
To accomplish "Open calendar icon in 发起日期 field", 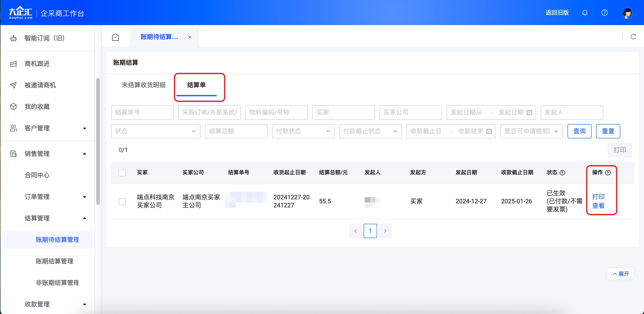I will [x=529, y=113].
